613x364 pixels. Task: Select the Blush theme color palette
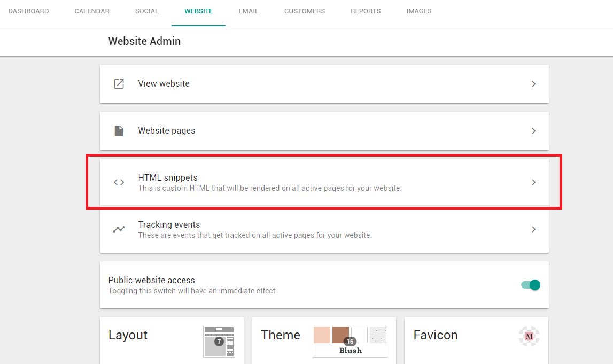(350, 337)
